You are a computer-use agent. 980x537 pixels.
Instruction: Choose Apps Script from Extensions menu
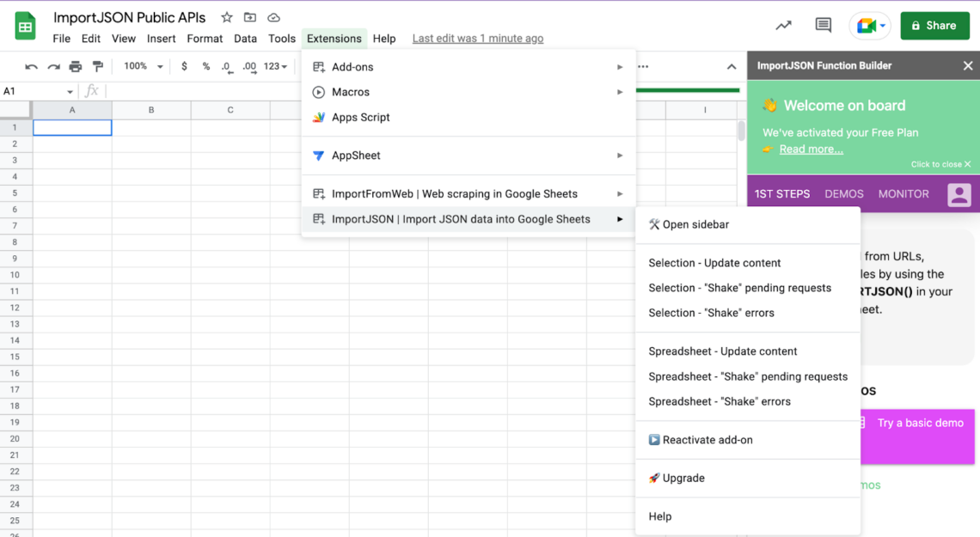tap(360, 118)
